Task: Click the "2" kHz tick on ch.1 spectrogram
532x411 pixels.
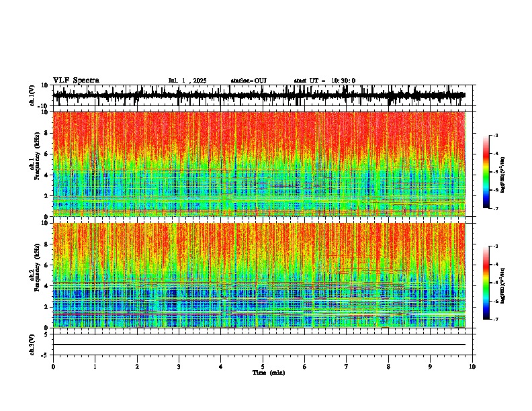Action: (47, 196)
